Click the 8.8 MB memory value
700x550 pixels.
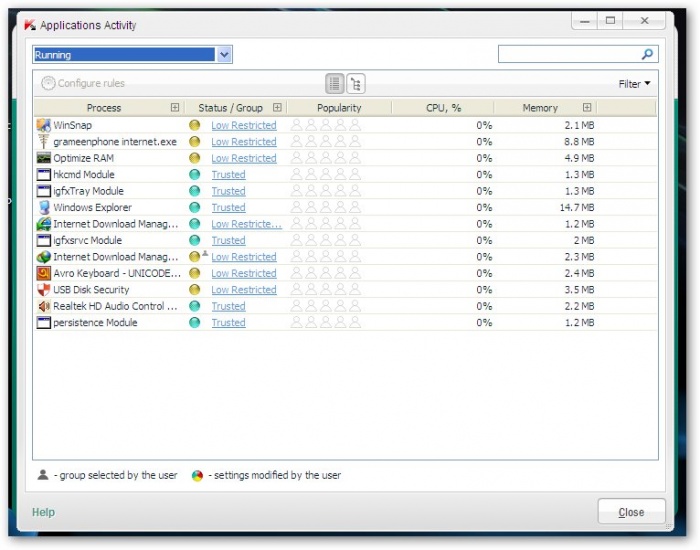pyautogui.click(x=579, y=142)
